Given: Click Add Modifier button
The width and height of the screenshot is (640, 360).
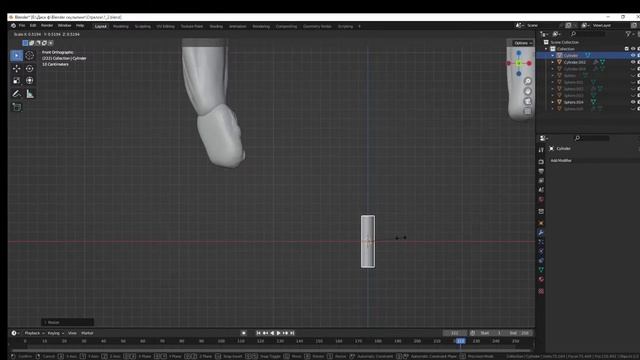Looking at the screenshot, I should [x=561, y=160].
